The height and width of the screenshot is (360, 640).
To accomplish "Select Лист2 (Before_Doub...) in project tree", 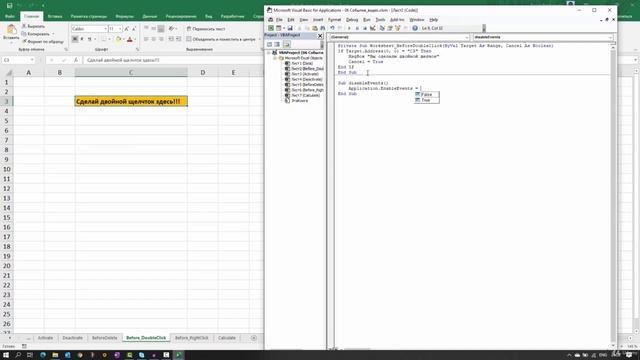I will coord(304,69).
